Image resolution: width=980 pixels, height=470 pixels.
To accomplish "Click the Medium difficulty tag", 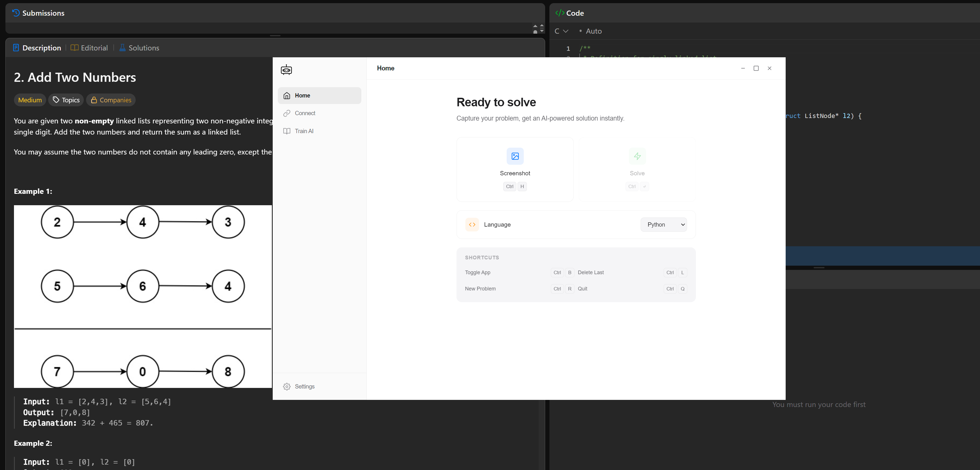I will coord(30,100).
